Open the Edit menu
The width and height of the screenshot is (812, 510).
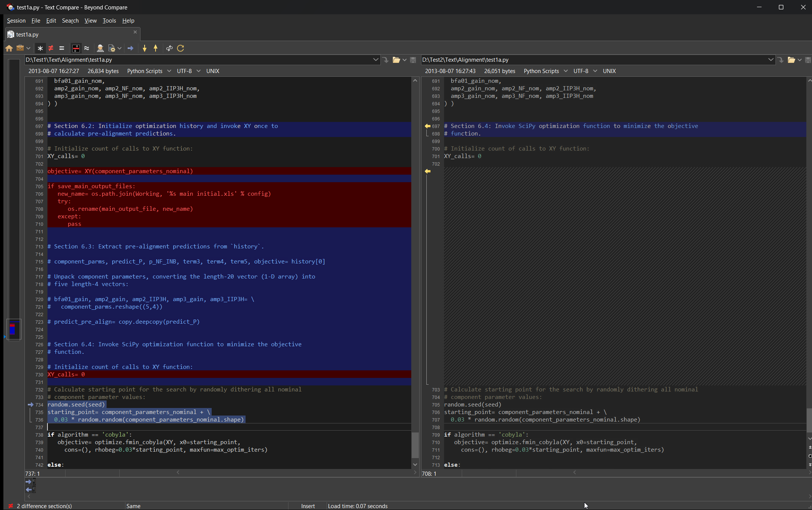(x=51, y=21)
